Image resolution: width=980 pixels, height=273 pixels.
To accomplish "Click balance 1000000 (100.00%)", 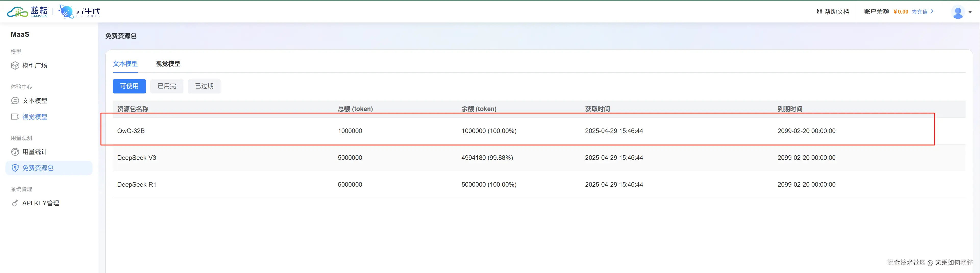I will pos(489,131).
